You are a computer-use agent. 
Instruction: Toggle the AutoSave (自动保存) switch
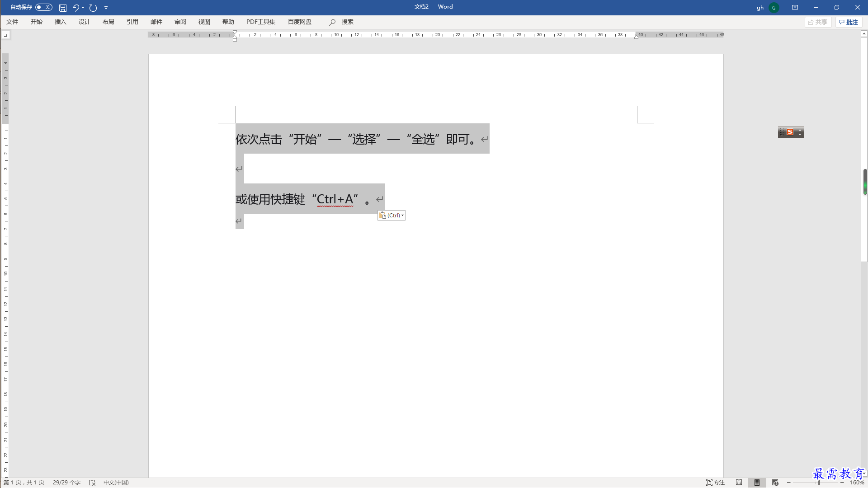(44, 7)
